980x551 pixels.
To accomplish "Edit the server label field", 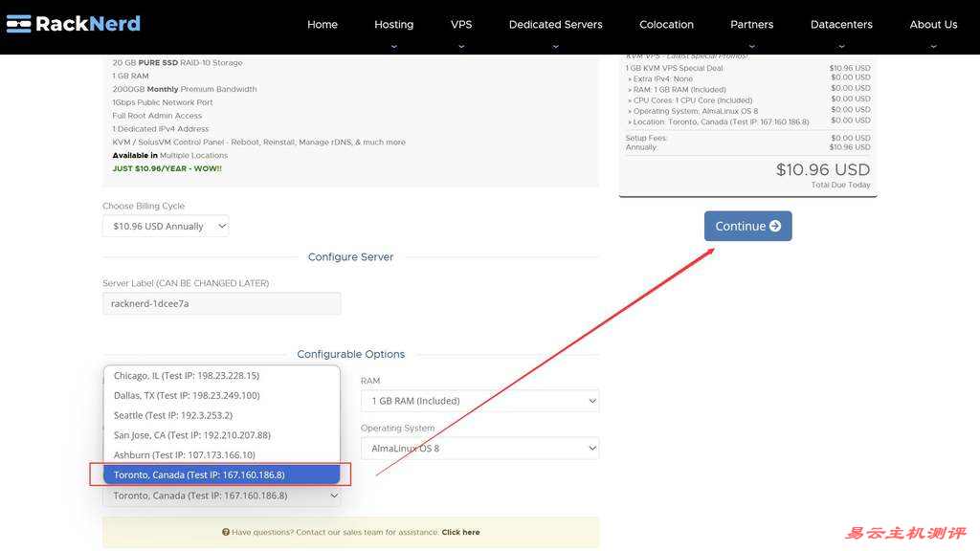I will point(222,303).
